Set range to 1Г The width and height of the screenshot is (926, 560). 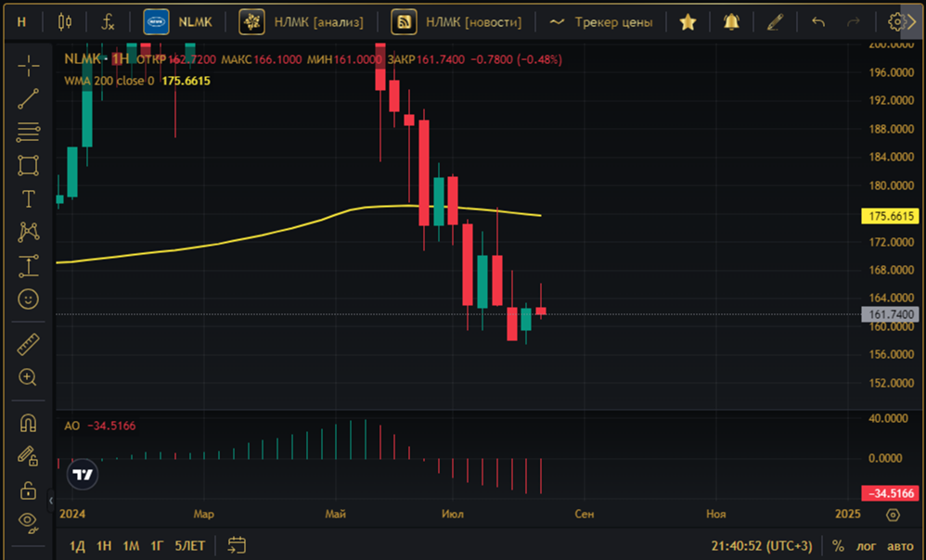tap(157, 546)
